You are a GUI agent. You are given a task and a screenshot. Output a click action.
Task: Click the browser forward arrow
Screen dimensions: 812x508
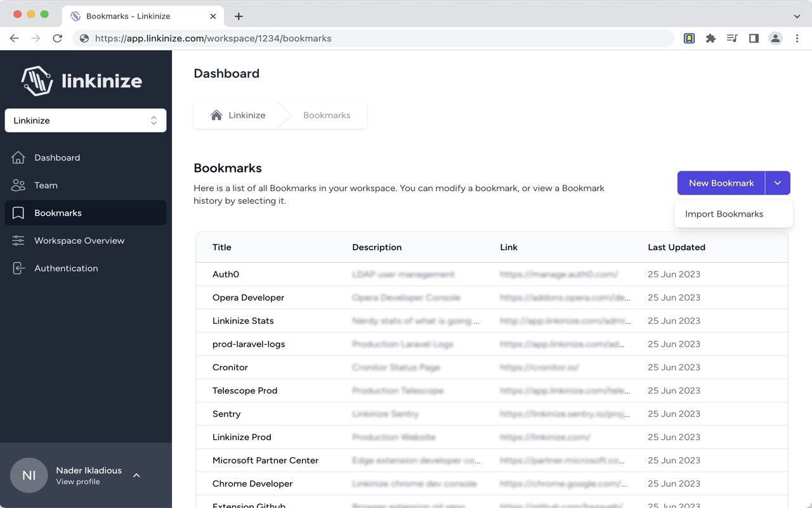click(x=36, y=38)
